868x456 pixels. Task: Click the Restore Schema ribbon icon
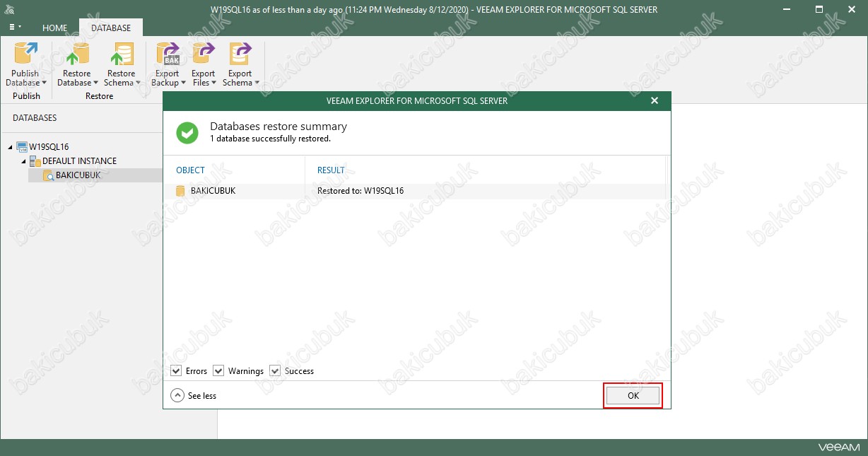pos(121,54)
